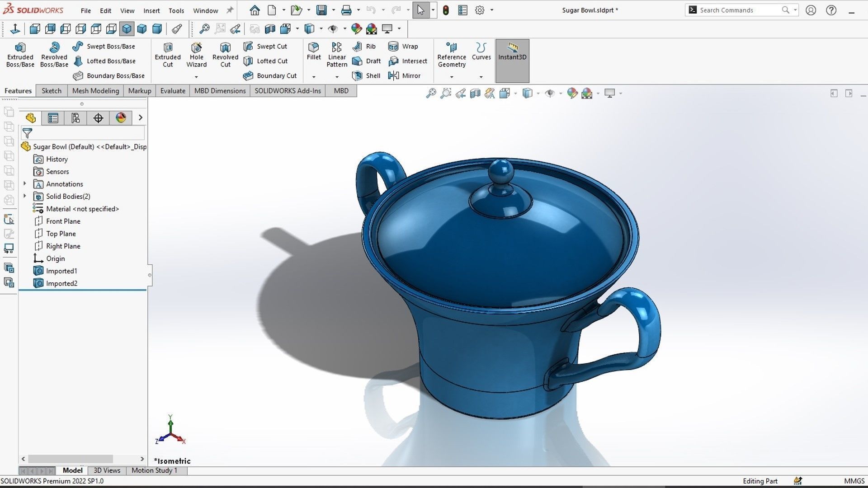Expand the Solid Bodies(2) folder
The image size is (868, 488).
coord(25,196)
